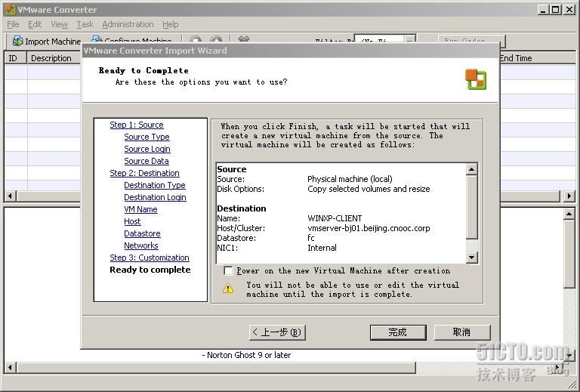Click task list horizontal scroll right arrow

(x=569, y=196)
